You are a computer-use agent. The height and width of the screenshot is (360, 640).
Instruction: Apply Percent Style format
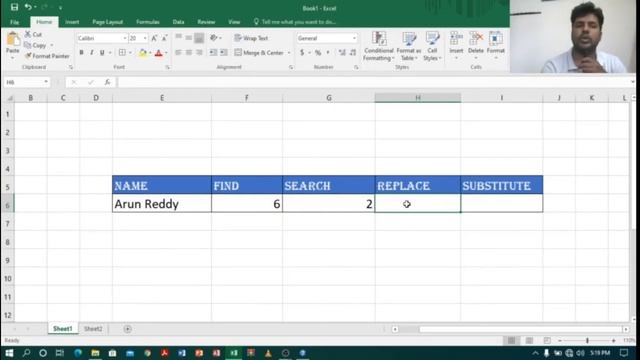pyautogui.click(x=318, y=53)
